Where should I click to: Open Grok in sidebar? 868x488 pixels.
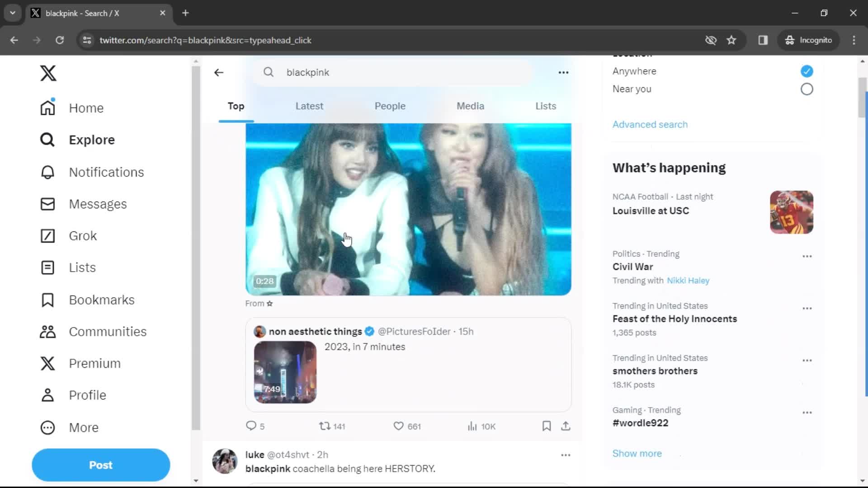click(x=68, y=235)
